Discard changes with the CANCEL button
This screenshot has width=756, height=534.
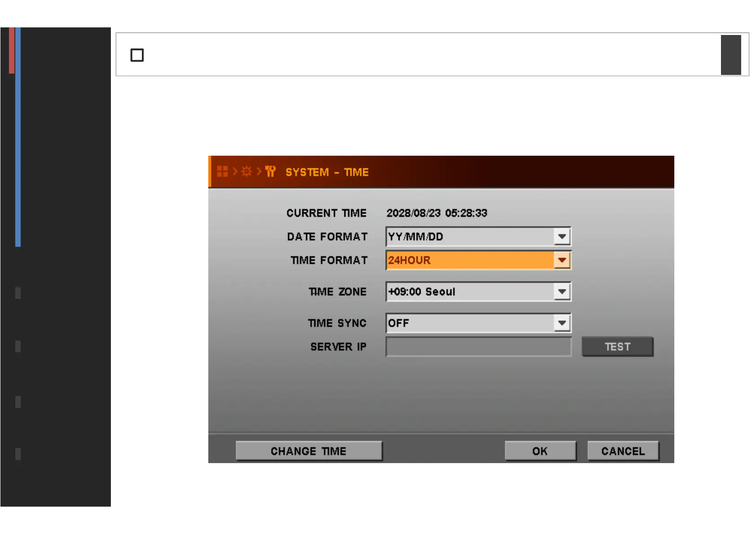(623, 451)
